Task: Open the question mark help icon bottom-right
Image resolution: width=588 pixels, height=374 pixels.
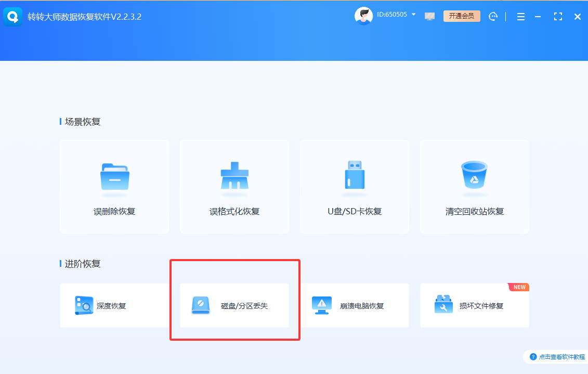Action: (x=533, y=357)
